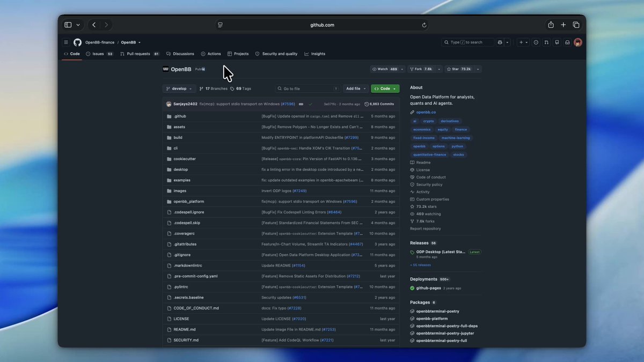The height and width of the screenshot is (362, 644).
Task: Open the pull requests header icon
Action: [546, 42]
